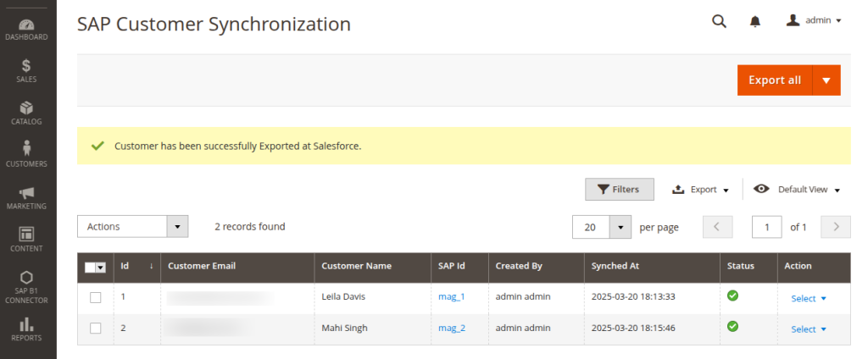Open the admin account menu
This screenshot has height=359, width=868.
(x=814, y=20)
